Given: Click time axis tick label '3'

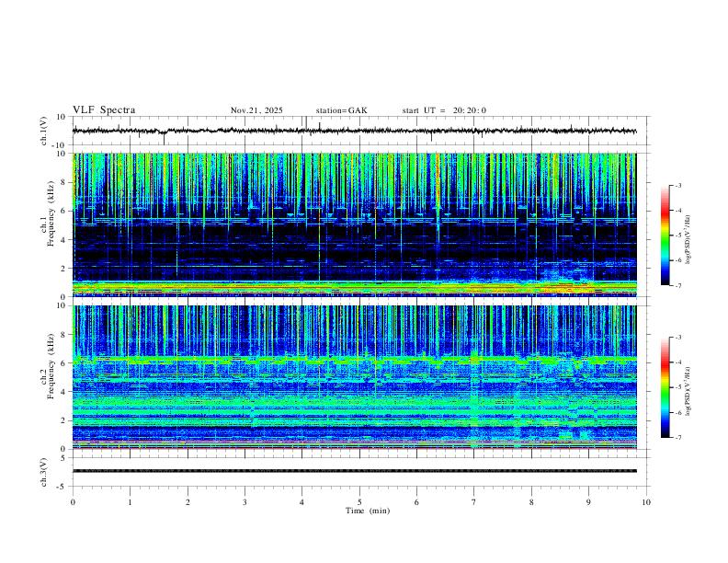Looking at the screenshot, I should point(245,502).
